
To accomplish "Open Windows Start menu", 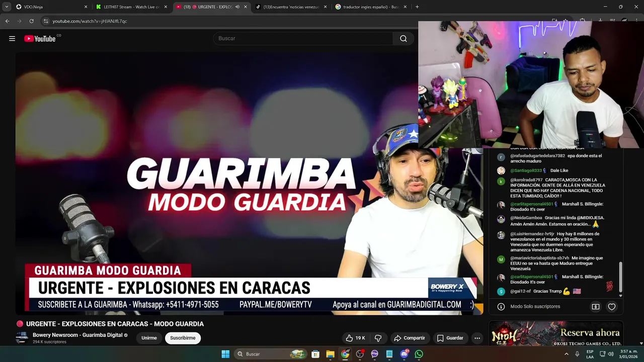I will tap(225, 354).
